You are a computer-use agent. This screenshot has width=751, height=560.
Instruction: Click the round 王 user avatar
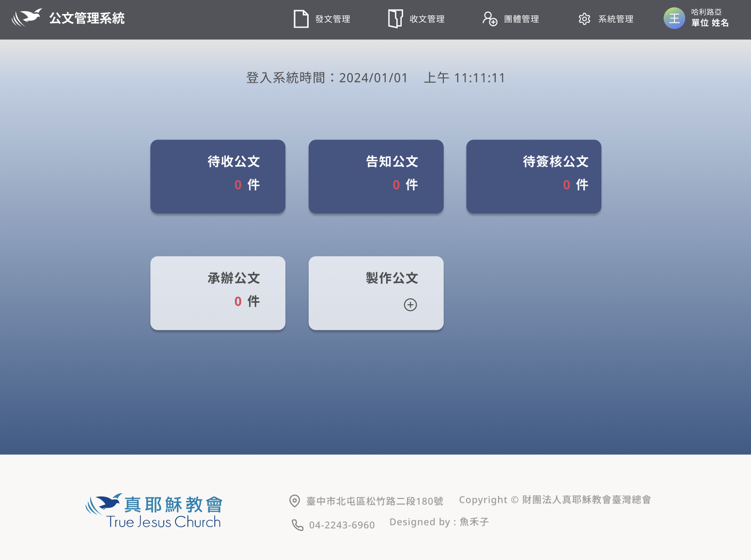(x=674, y=18)
